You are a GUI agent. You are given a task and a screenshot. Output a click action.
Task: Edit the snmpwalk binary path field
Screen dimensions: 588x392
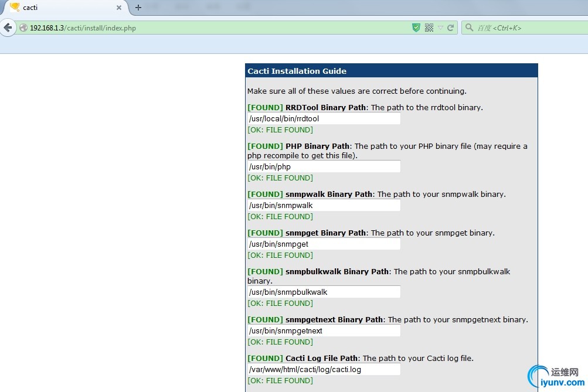pos(324,205)
